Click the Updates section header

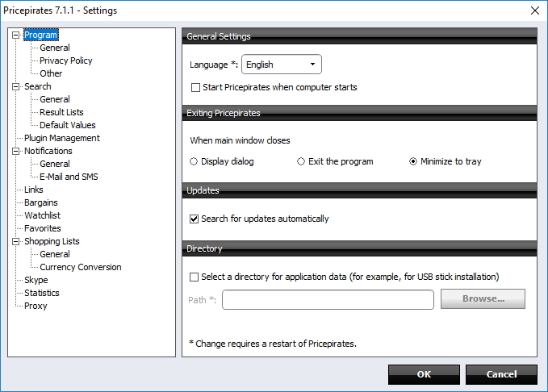tap(359, 190)
